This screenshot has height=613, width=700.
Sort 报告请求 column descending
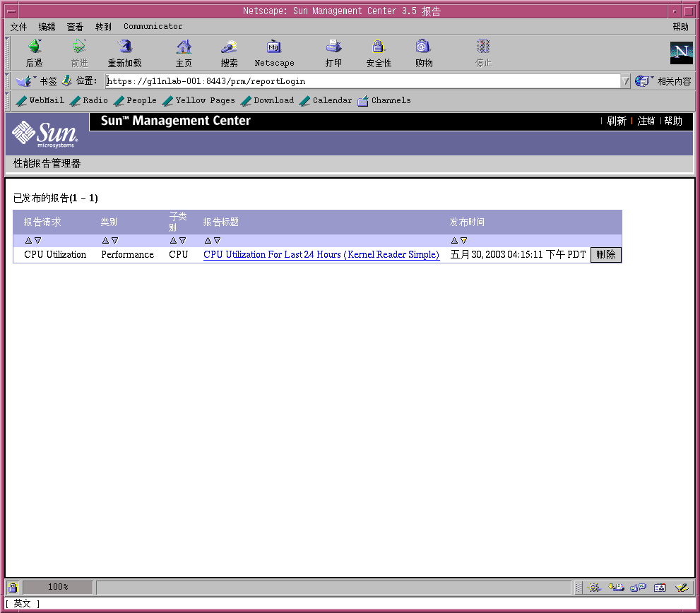[x=38, y=240]
